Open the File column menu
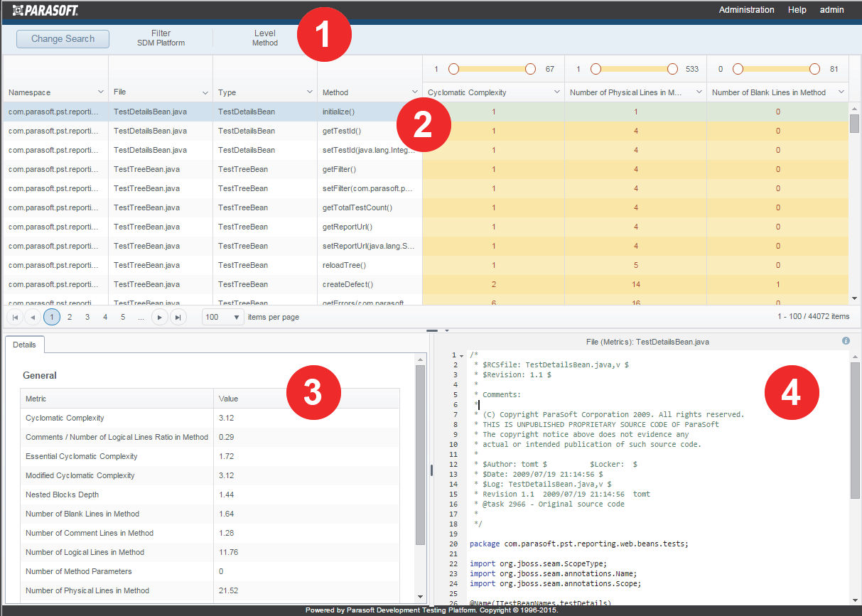The height and width of the screenshot is (616, 862). pyautogui.click(x=205, y=92)
